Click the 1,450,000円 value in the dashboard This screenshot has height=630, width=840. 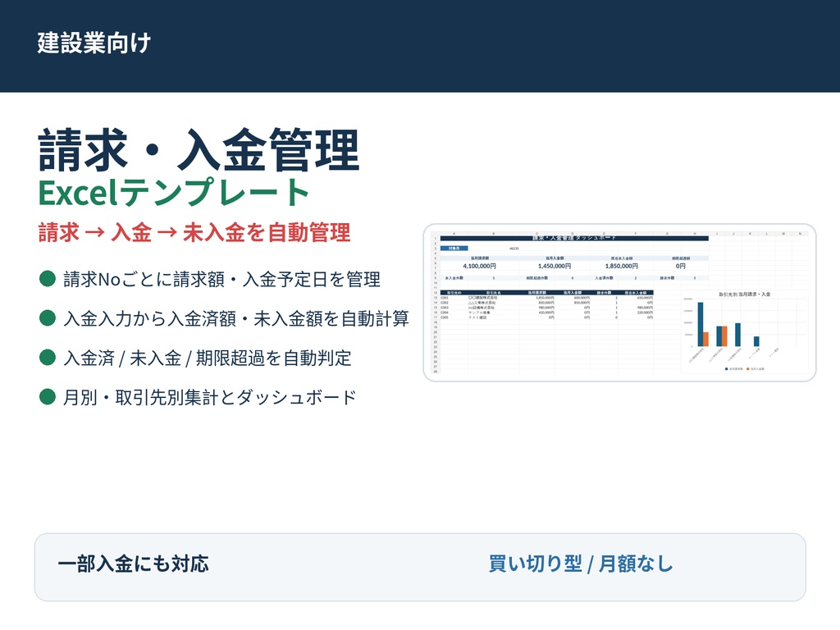click(x=555, y=266)
